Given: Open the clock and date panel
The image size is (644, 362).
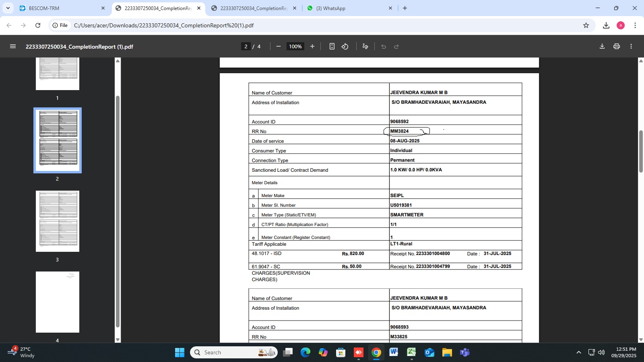Looking at the screenshot, I should tap(624, 352).
